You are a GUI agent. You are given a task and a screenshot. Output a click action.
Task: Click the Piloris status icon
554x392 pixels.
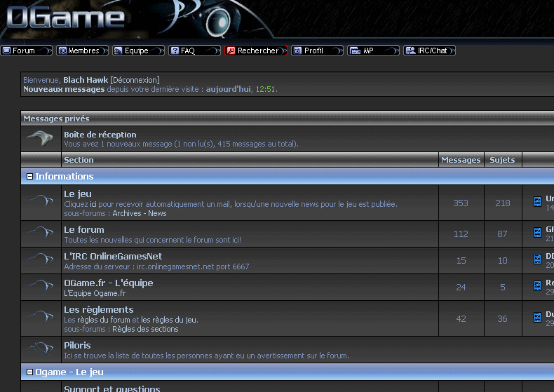[41, 349]
